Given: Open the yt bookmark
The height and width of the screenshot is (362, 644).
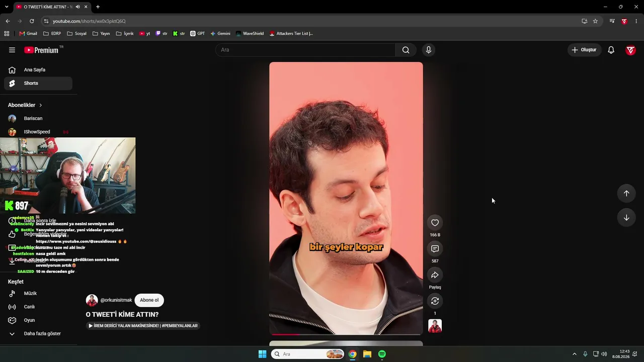Looking at the screenshot, I should pos(145,34).
